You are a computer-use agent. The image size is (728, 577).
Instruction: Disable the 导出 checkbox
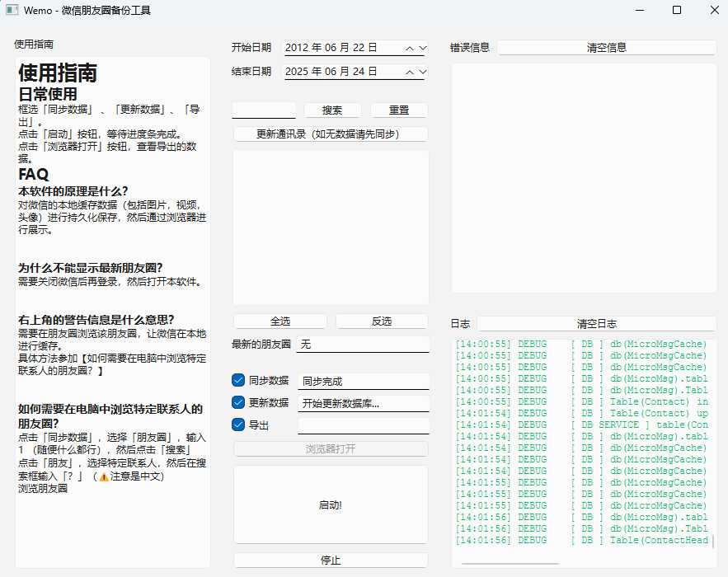tap(238, 425)
